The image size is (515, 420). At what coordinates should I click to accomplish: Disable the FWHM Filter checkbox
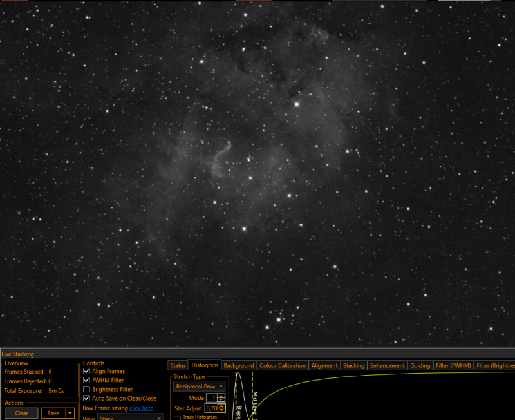pos(87,380)
